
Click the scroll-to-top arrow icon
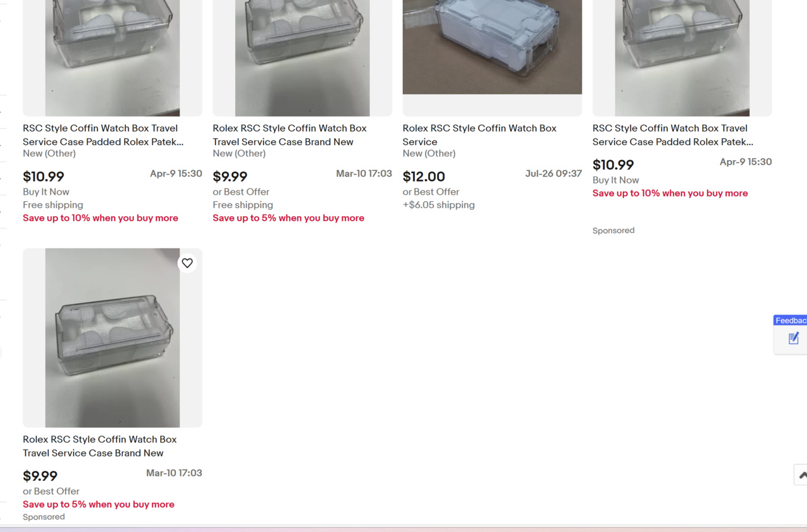(801, 475)
